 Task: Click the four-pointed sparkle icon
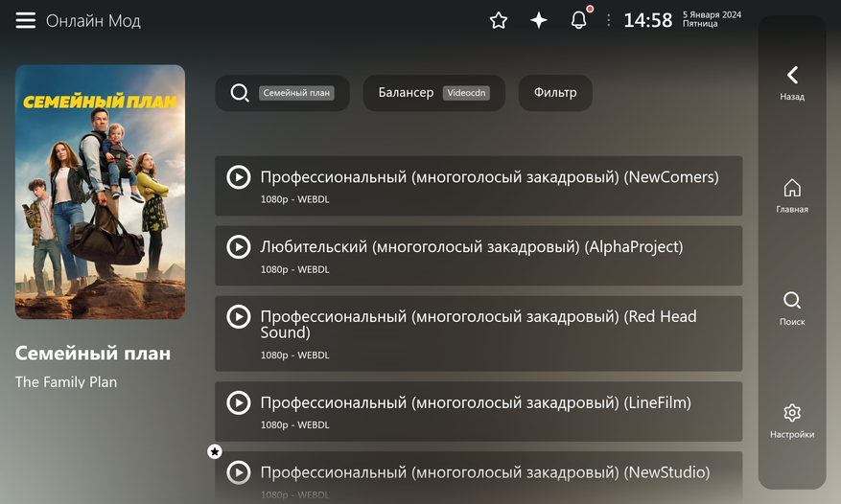[x=539, y=20]
